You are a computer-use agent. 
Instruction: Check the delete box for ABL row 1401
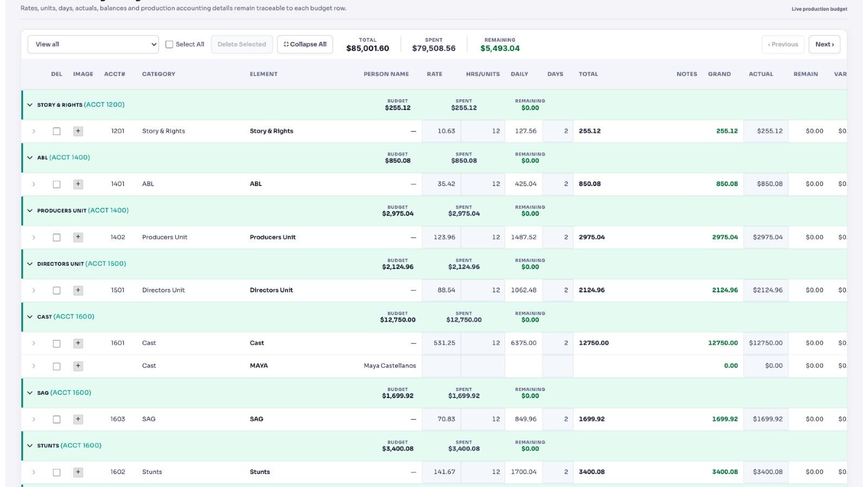56,184
